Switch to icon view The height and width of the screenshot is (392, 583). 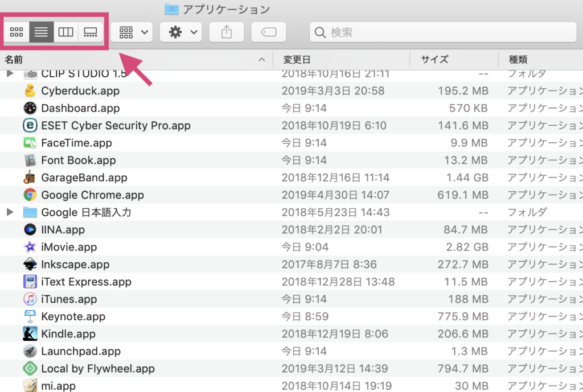tap(17, 32)
